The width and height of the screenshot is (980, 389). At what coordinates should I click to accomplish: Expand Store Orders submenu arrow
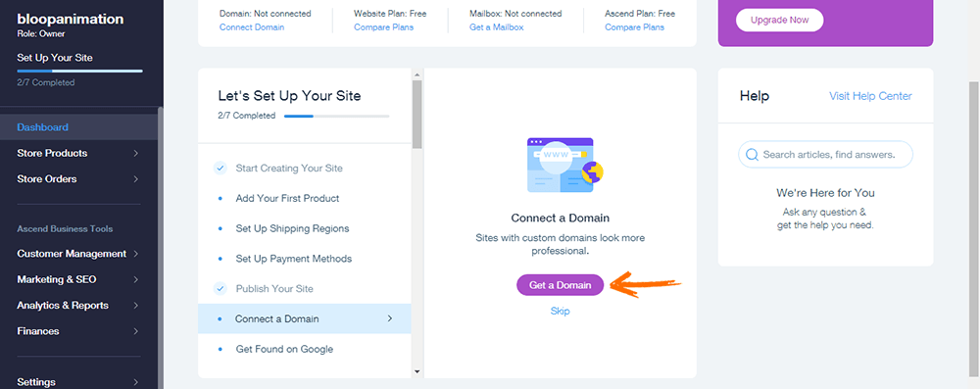135,179
